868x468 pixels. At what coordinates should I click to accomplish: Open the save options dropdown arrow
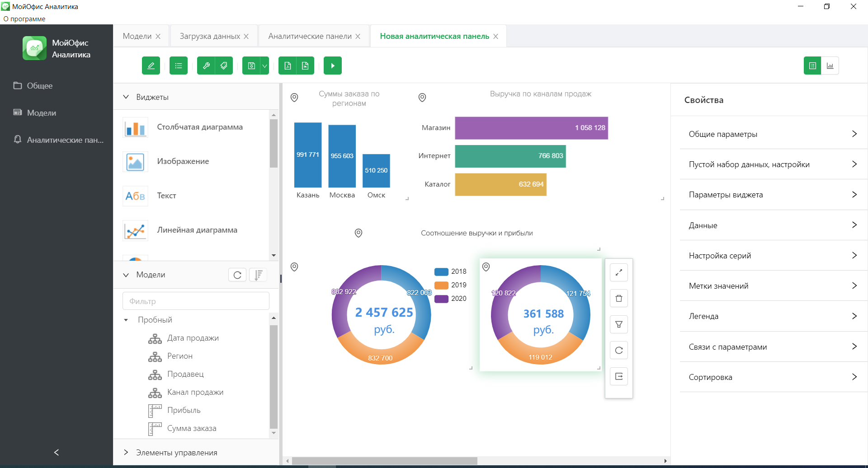[x=265, y=66]
